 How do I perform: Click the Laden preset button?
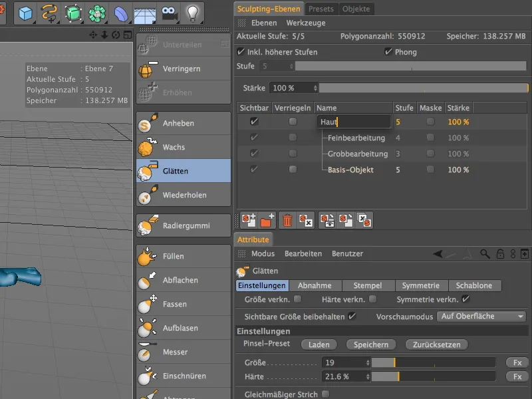point(319,344)
